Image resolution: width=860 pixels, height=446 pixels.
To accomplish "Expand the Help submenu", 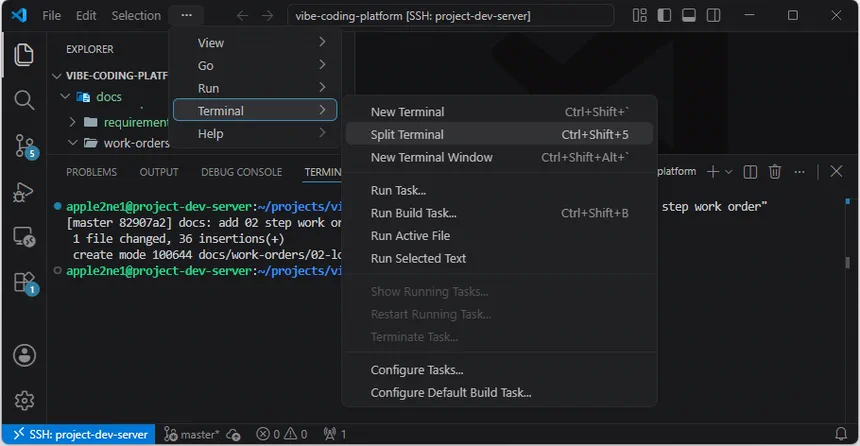I will 255,133.
